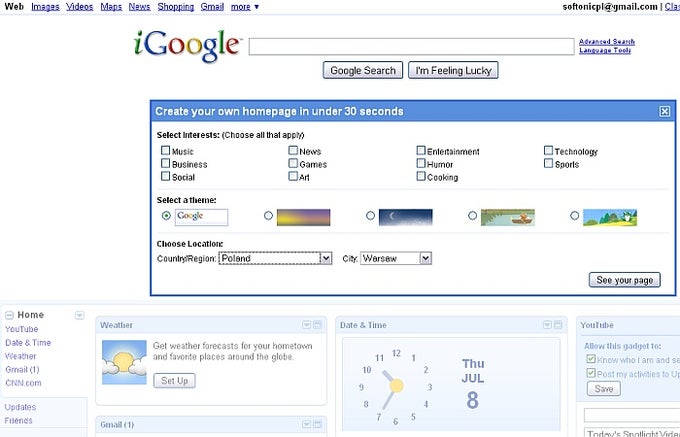
Task: Open Updates in the sidebar
Action: click(20, 407)
